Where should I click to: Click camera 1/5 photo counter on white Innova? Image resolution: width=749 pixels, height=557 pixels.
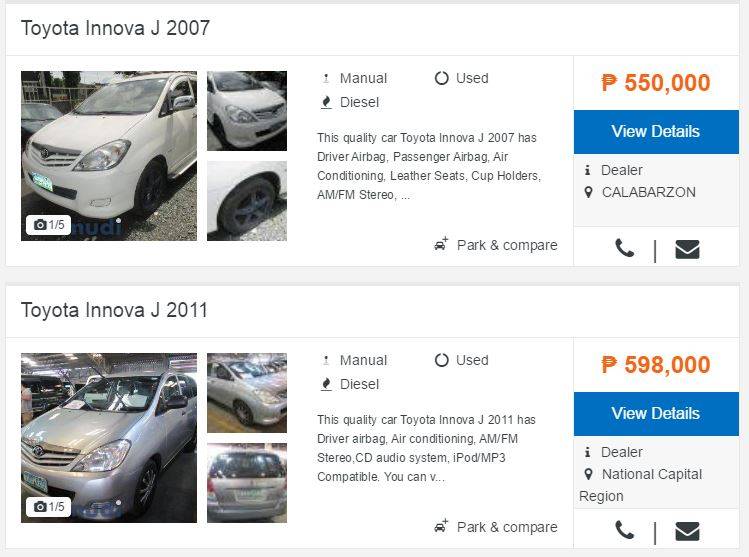(49, 225)
